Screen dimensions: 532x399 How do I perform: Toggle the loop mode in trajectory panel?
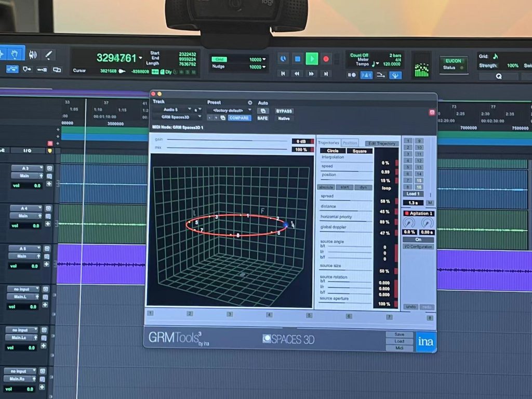[x=386, y=188]
